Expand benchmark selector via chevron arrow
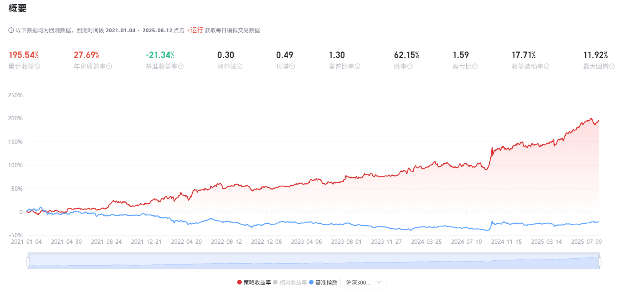 coord(379,283)
